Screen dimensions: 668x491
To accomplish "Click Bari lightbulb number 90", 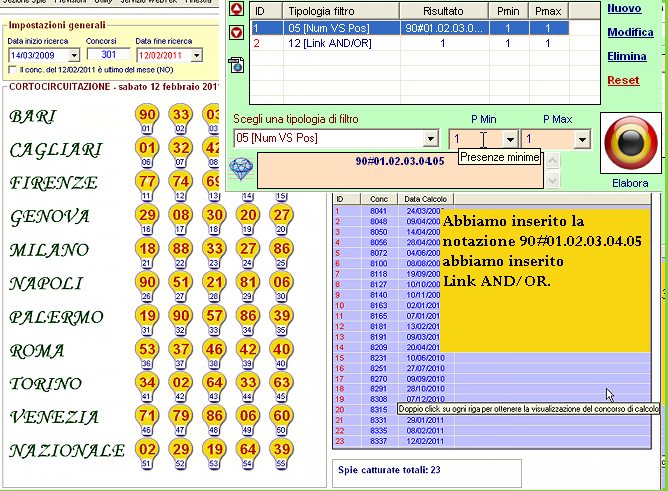I will 147,115.
